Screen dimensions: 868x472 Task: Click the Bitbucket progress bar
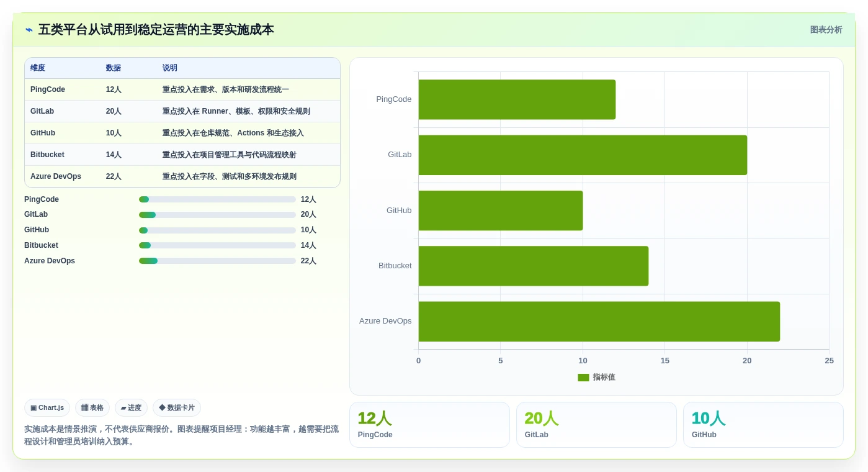coord(217,245)
